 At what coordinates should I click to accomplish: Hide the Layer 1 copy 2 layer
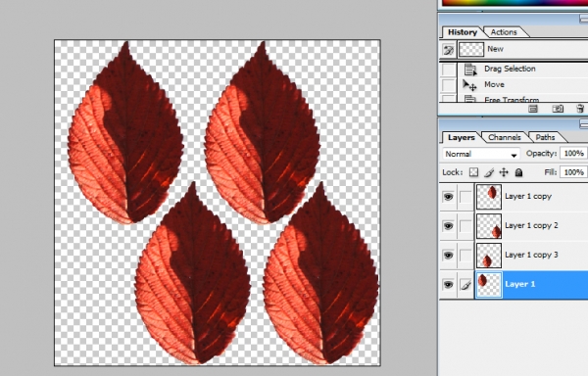(448, 226)
